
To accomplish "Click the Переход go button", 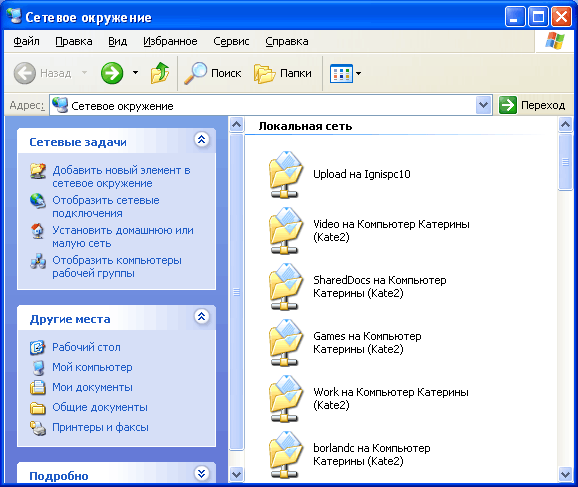I will pos(533,105).
